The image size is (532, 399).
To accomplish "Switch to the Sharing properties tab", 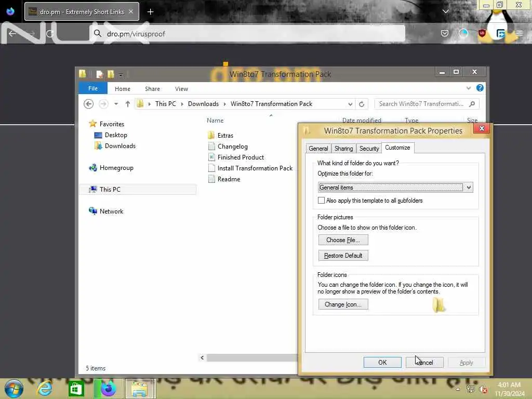I will (x=344, y=149).
